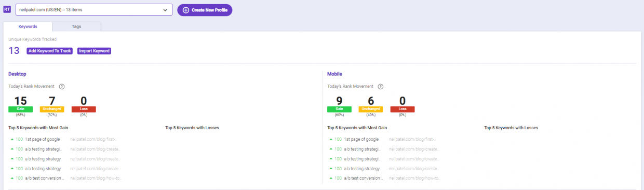Click the 'Unique Keywords Tracked' label
Screen dimensions: 644x190
32,39
